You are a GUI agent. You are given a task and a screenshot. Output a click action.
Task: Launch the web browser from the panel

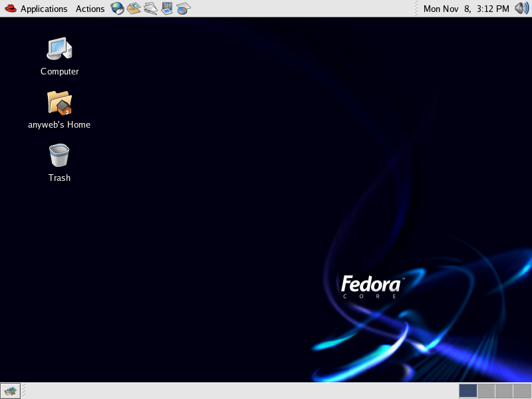point(118,8)
